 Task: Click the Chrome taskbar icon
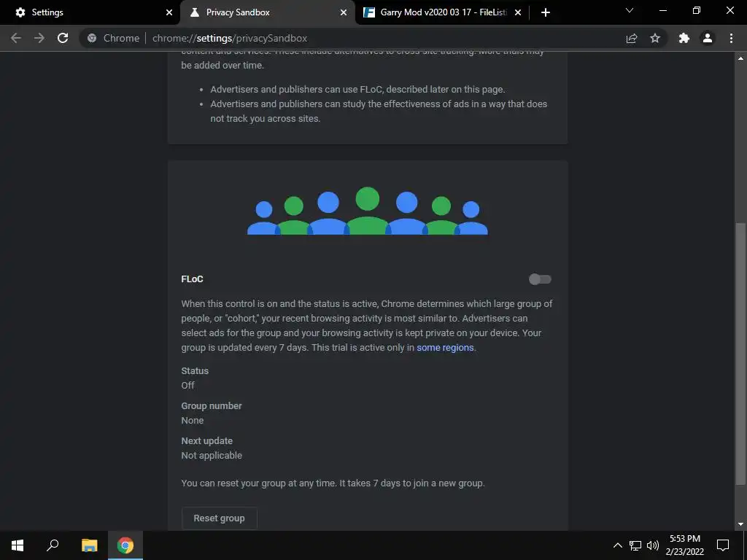125,545
